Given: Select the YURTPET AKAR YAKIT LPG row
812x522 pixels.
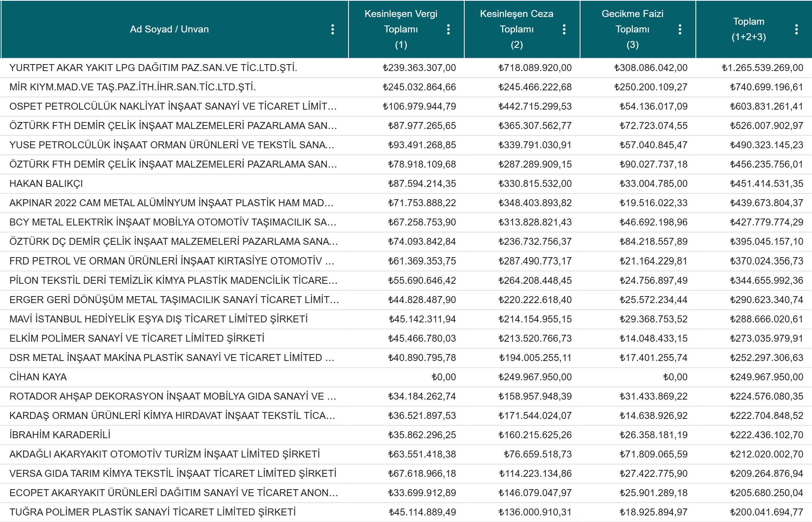Looking at the screenshot, I should coord(153,68).
